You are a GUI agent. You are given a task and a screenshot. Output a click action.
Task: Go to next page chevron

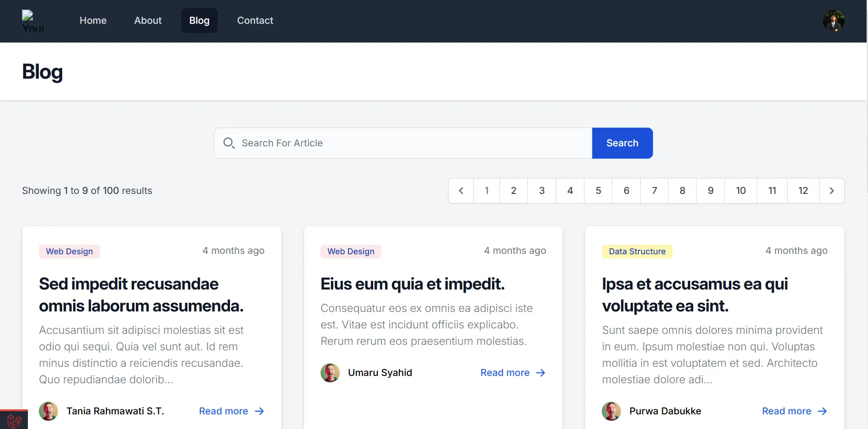(x=831, y=191)
